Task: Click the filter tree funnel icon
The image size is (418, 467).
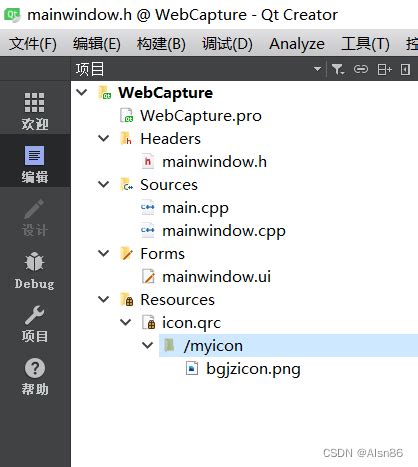Action: (338, 69)
